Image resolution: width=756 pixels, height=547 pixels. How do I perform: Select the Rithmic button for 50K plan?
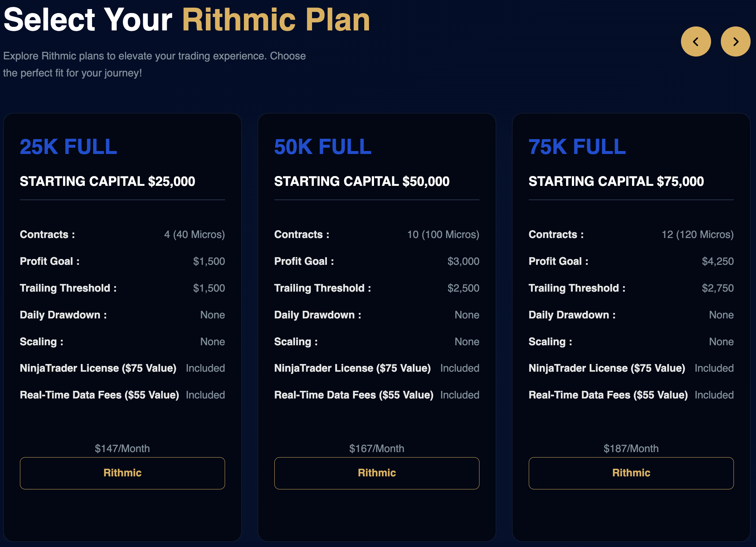[x=377, y=473]
